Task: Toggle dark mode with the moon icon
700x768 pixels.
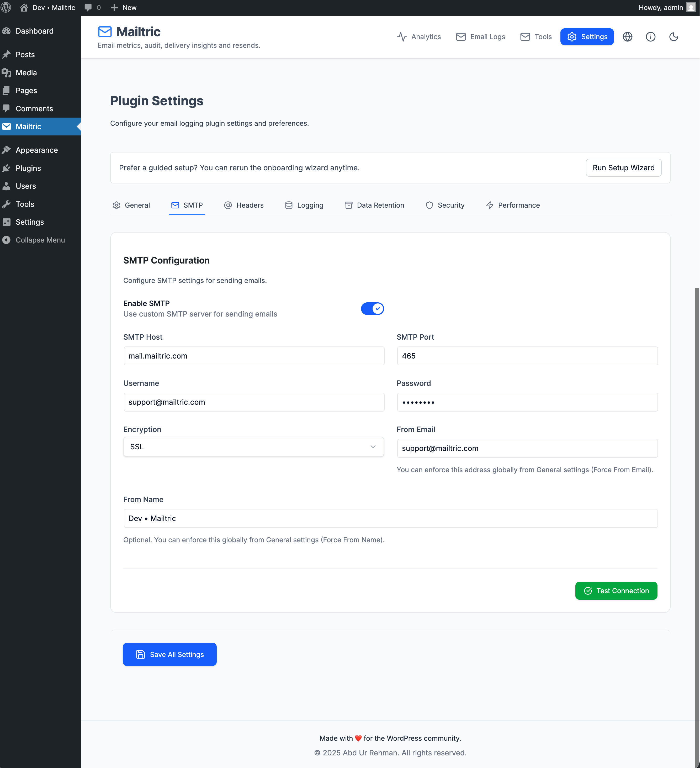Action: 674,36
